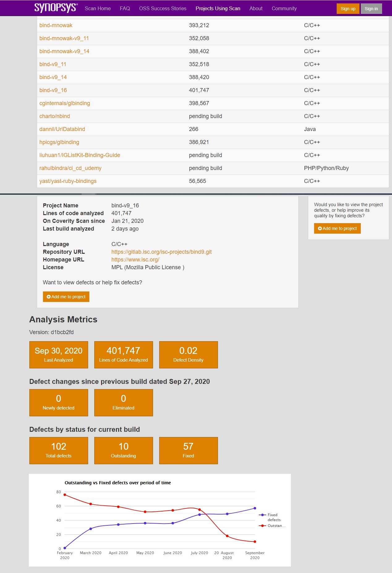
Task: Open hpicgs/glbinding project
Action: pyautogui.click(x=59, y=142)
